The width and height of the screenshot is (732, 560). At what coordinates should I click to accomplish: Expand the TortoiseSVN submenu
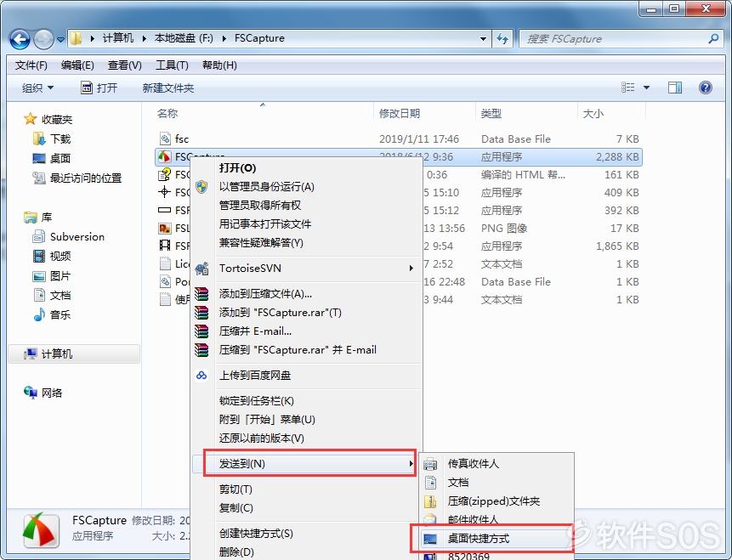coord(306,269)
